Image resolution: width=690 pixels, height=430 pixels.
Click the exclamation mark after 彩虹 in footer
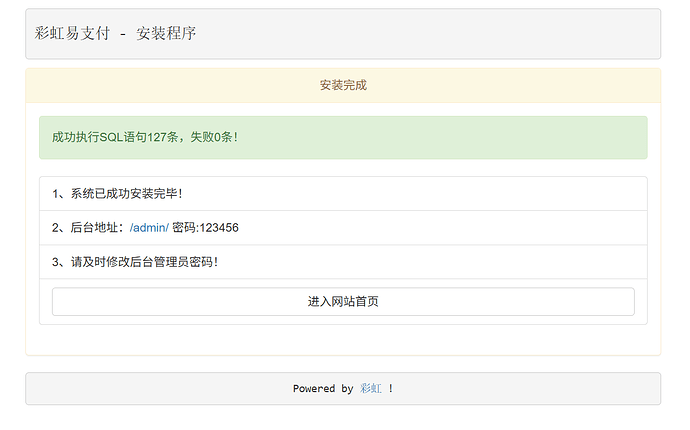391,388
